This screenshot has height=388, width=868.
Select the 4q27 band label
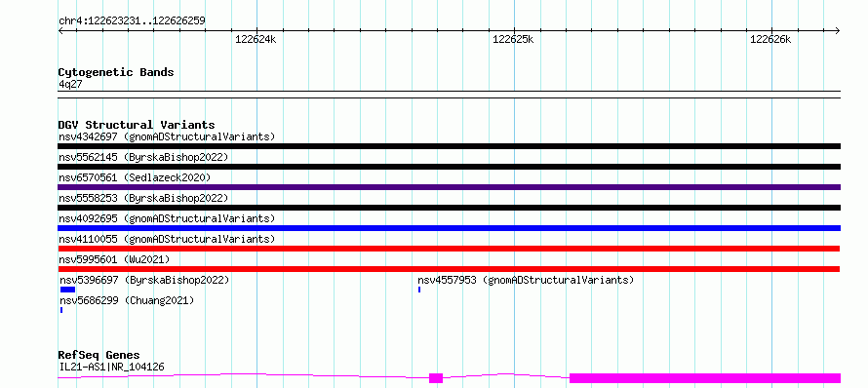point(70,84)
